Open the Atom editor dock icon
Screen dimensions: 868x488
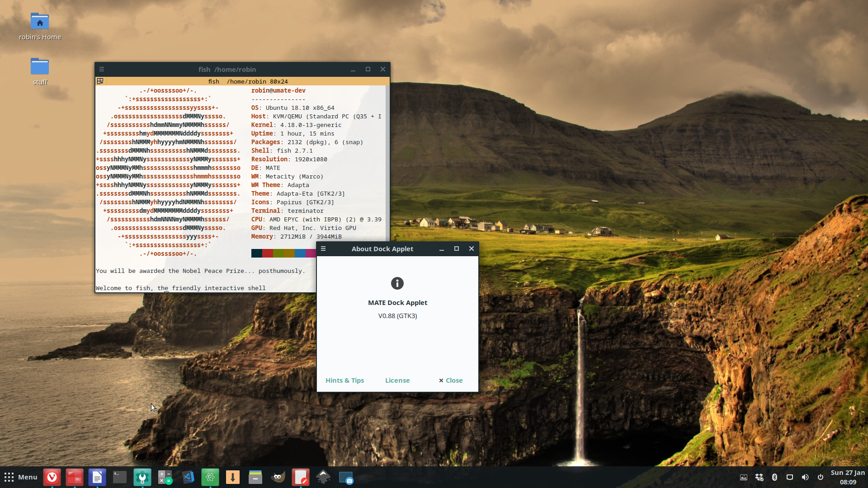click(210, 477)
